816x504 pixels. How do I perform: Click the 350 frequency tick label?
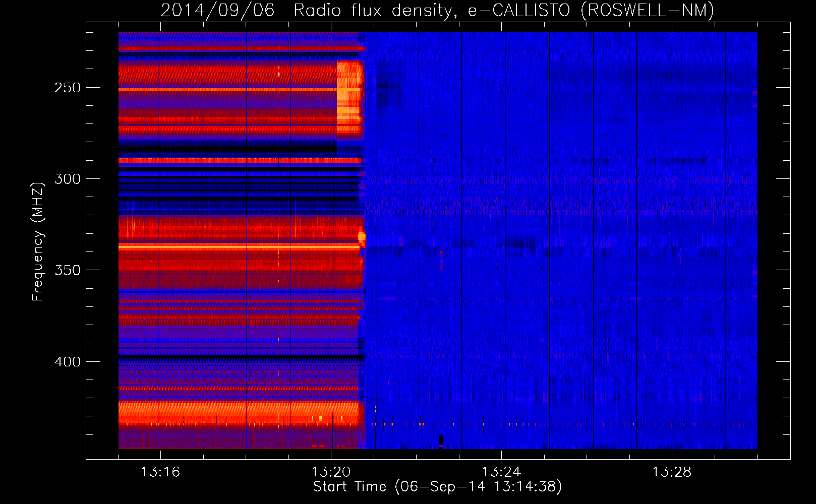(68, 270)
